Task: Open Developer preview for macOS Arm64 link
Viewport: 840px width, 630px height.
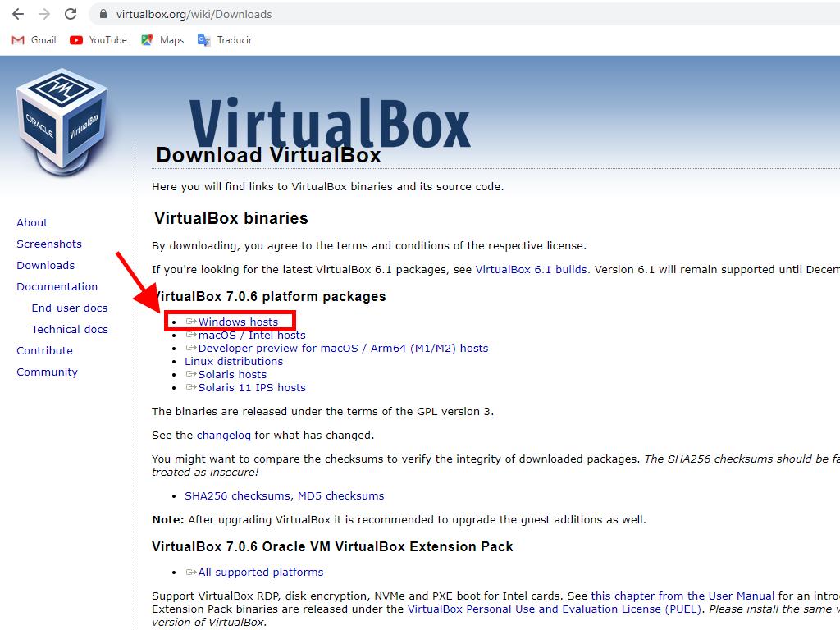Action: pos(344,348)
